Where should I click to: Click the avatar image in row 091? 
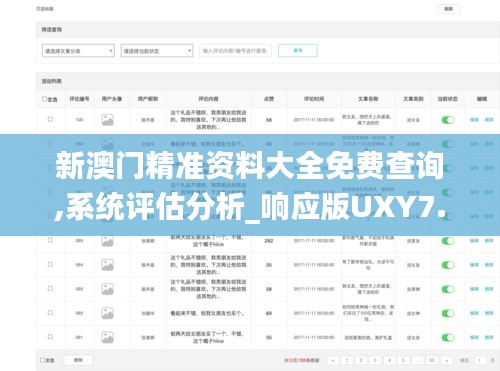107,337
